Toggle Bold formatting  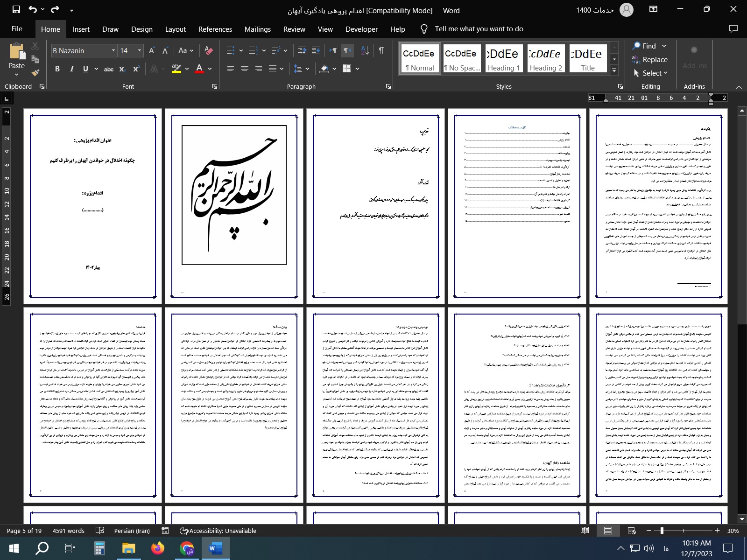tap(57, 69)
